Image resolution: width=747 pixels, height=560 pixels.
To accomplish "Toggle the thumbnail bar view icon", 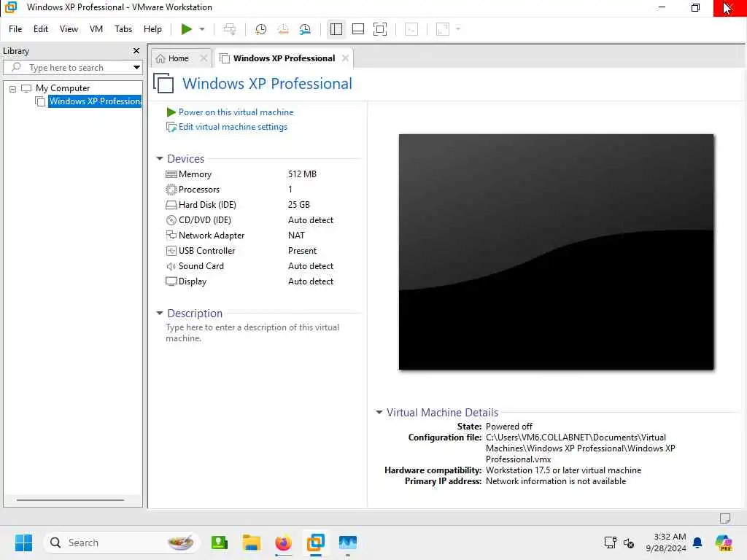I will (x=357, y=29).
